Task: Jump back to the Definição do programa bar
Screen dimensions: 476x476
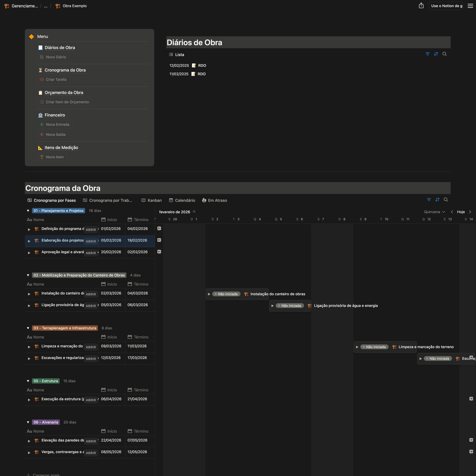Action: tap(159, 228)
